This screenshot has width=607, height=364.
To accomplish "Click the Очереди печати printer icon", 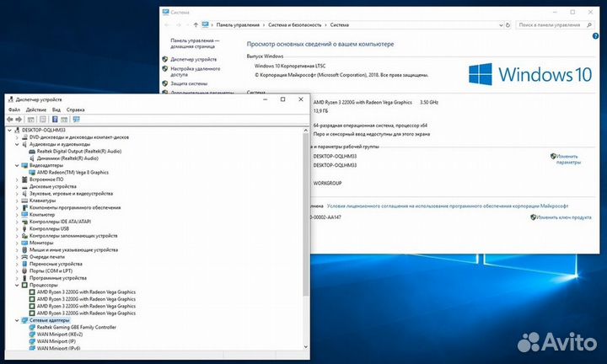I will click(x=24, y=257).
